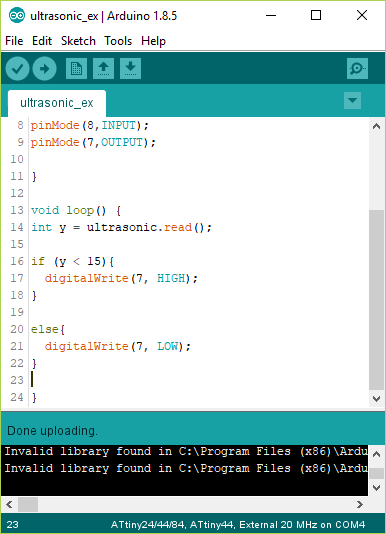The height and width of the screenshot is (534, 386).
Task: Open the File menu
Action: point(14,41)
